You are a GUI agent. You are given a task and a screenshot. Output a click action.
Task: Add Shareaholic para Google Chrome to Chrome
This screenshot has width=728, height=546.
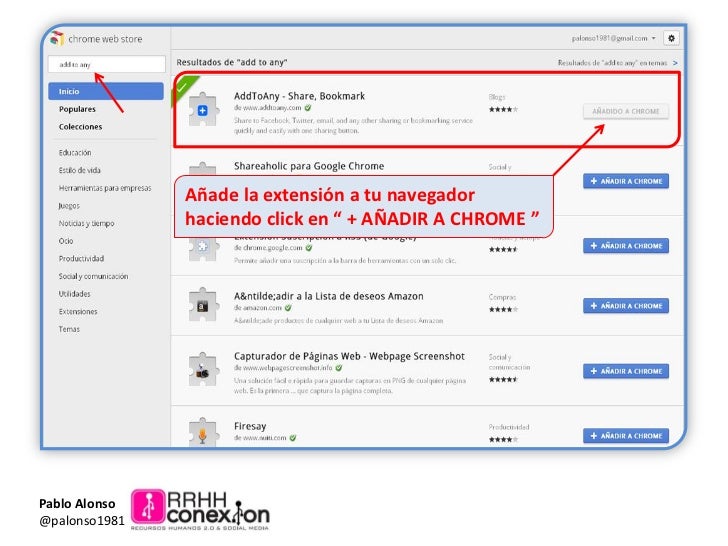point(626,181)
